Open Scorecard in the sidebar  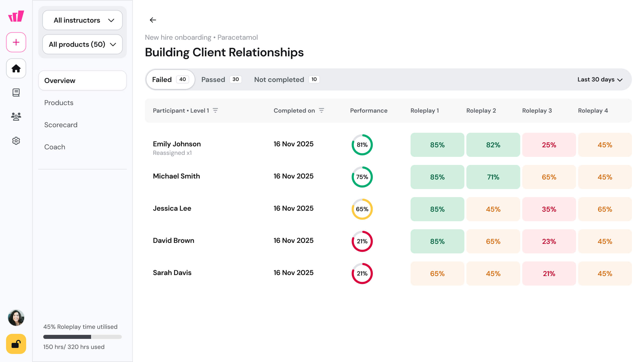click(61, 125)
